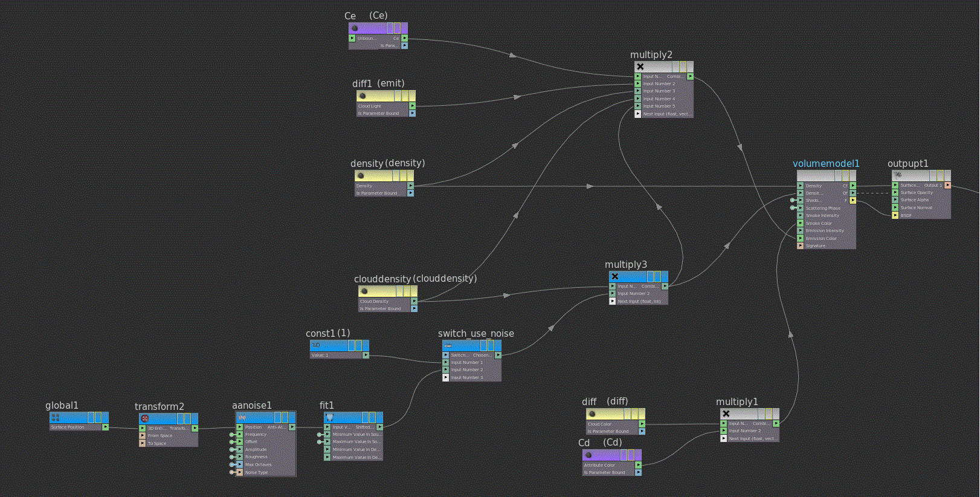The image size is (980, 497).
Task: Click the clouddensity node's knob icon
Action: coord(364,291)
